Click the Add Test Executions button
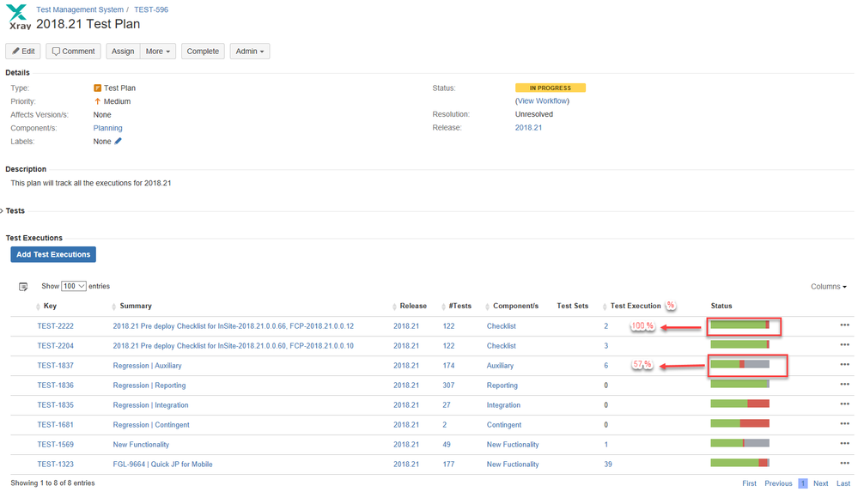The width and height of the screenshot is (858, 504). (53, 254)
